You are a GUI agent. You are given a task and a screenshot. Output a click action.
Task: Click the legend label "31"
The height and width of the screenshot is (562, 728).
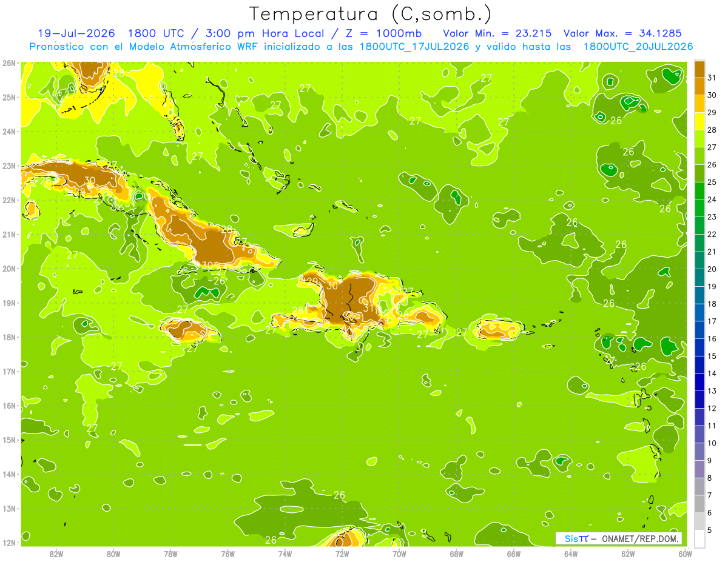(711, 78)
